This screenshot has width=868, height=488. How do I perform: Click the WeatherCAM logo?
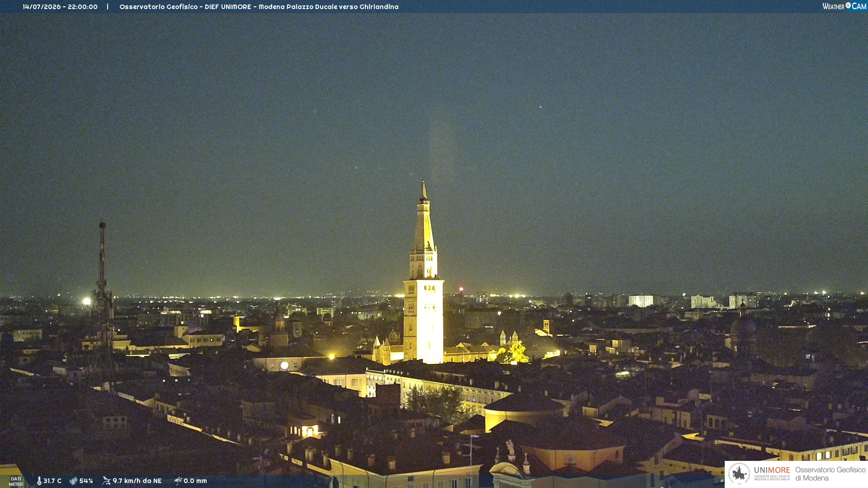[844, 6]
